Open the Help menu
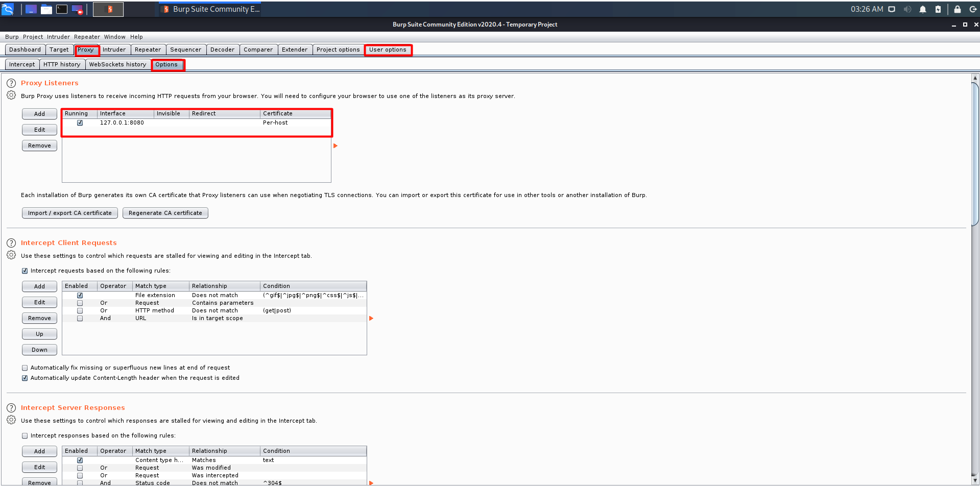Image resolution: width=980 pixels, height=486 pixels. point(136,37)
